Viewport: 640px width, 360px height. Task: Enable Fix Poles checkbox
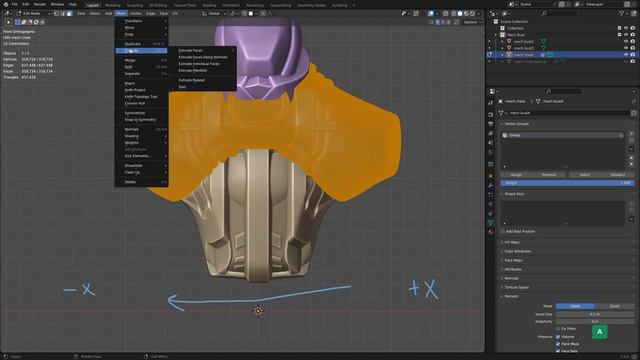coord(558,329)
